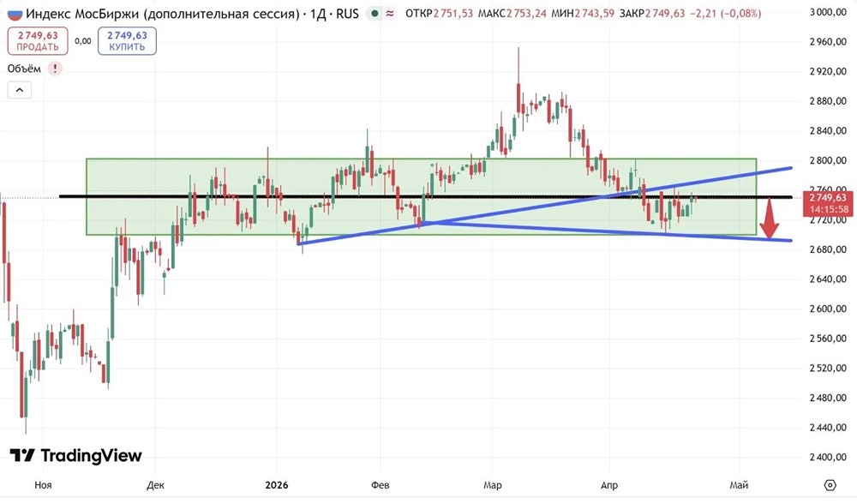
Task: Open chart settings gear icon at bottom right
Action: (830, 485)
